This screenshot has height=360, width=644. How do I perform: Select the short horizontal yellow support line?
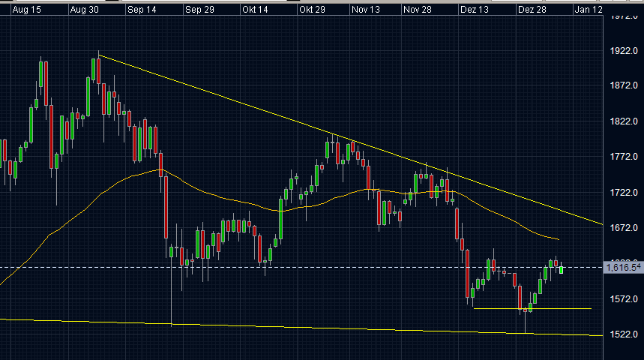coord(532,308)
